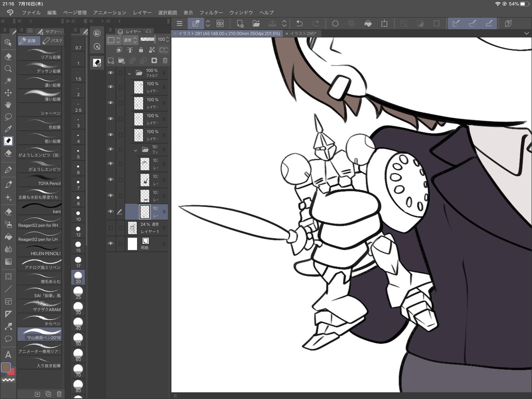Screen dimensions: 532x399
Task: Select the TOYA Pencil brush
Action: 39,180
